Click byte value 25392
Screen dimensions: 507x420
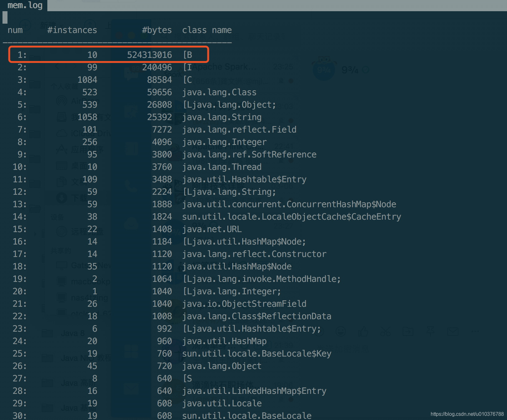[x=159, y=117]
